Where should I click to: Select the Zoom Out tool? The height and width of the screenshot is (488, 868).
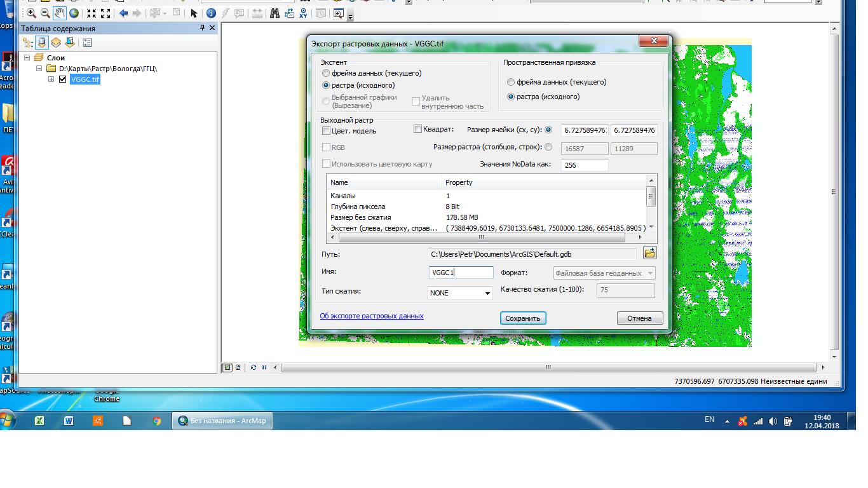(x=45, y=13)
